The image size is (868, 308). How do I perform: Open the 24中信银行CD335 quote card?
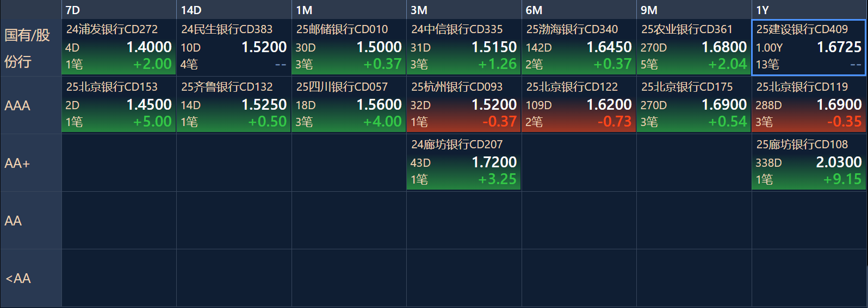[x=464, y=47]
